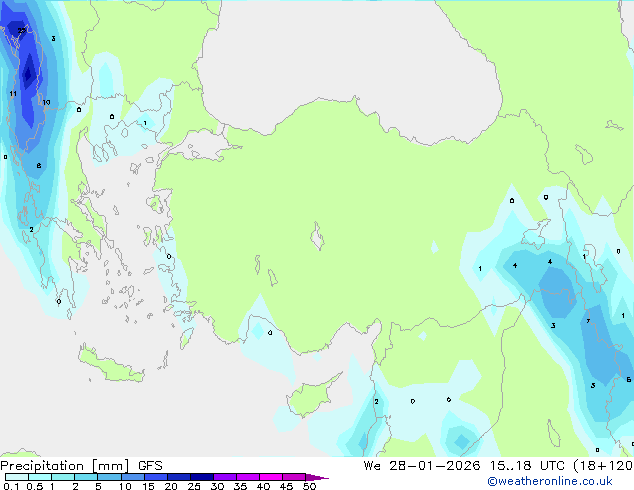Viewport: 634px width, 490px height.
Task: Click the legend label "15"
Action: coord(148,486)
